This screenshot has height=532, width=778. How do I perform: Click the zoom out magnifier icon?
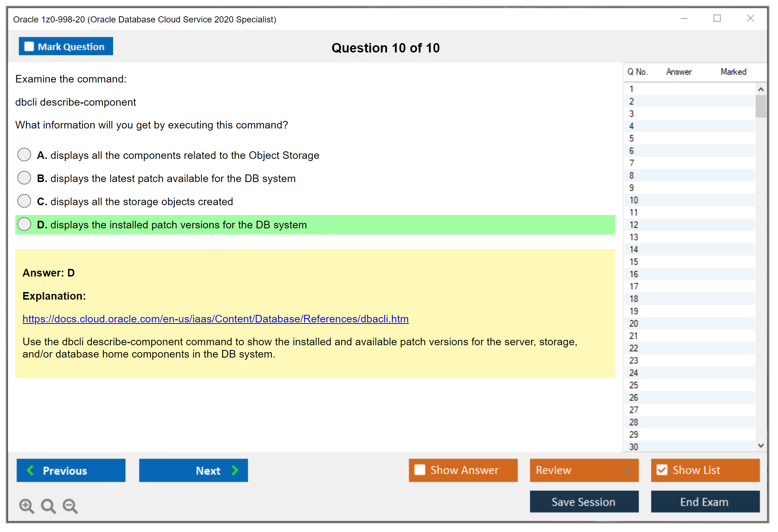coord(70,506)
